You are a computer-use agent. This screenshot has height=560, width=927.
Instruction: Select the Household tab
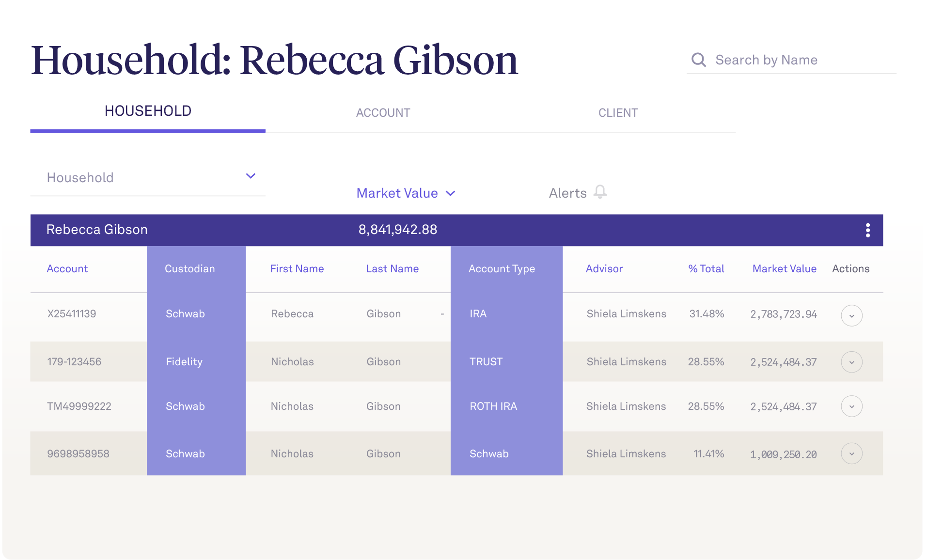pos(148,111)
